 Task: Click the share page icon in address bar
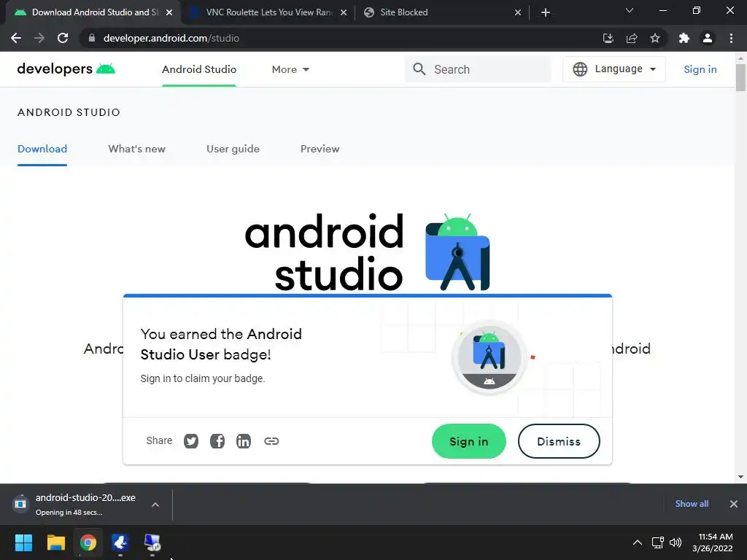(x=632, y=38)
